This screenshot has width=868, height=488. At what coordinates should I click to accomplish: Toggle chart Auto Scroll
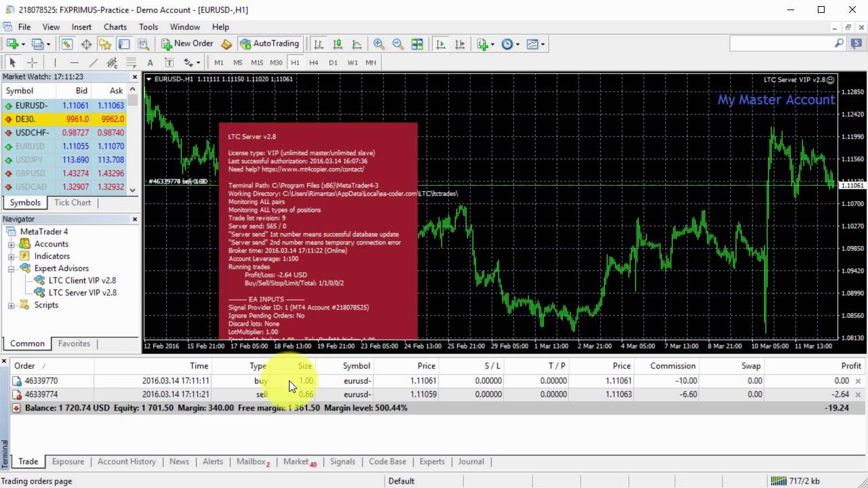click(x=441, y=44)
